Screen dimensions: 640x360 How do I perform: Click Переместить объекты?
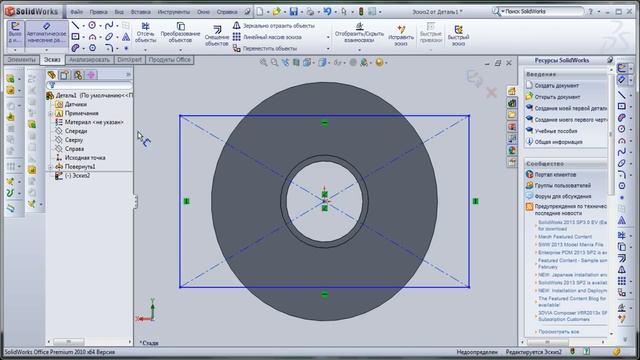(x=264, y=48)
